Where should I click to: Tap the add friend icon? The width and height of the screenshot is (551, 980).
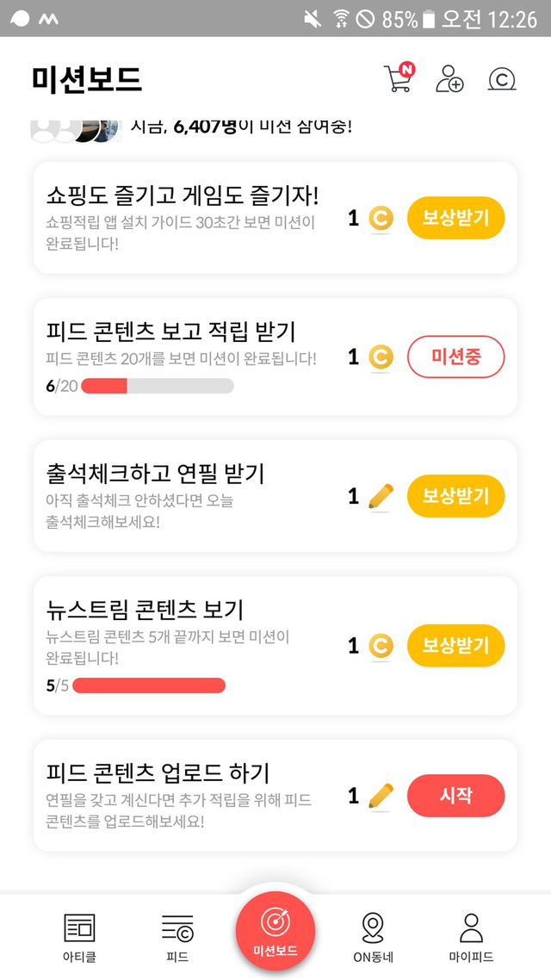[x=449, y=78]
